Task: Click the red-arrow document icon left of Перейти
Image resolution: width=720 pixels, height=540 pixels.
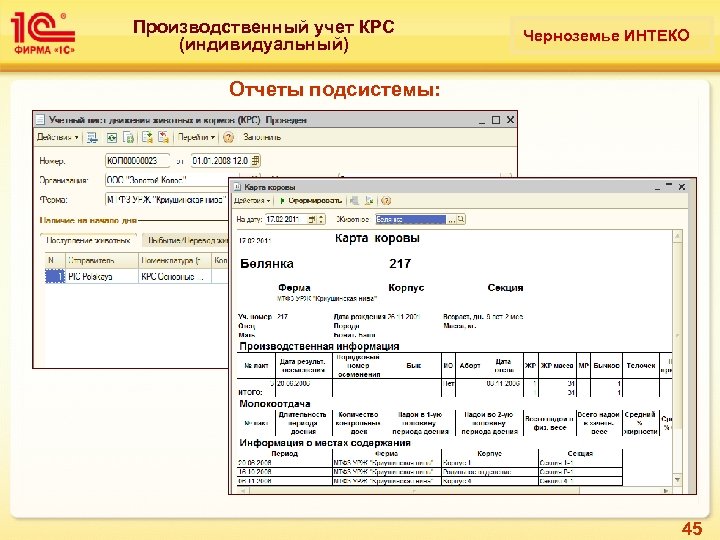Action: tap(163, 137)
